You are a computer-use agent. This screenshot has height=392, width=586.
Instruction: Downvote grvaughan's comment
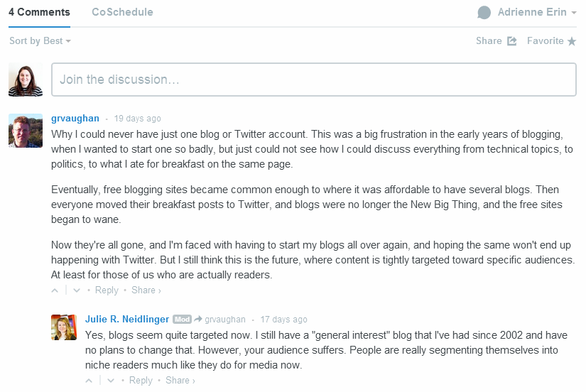tap(77, 290)
